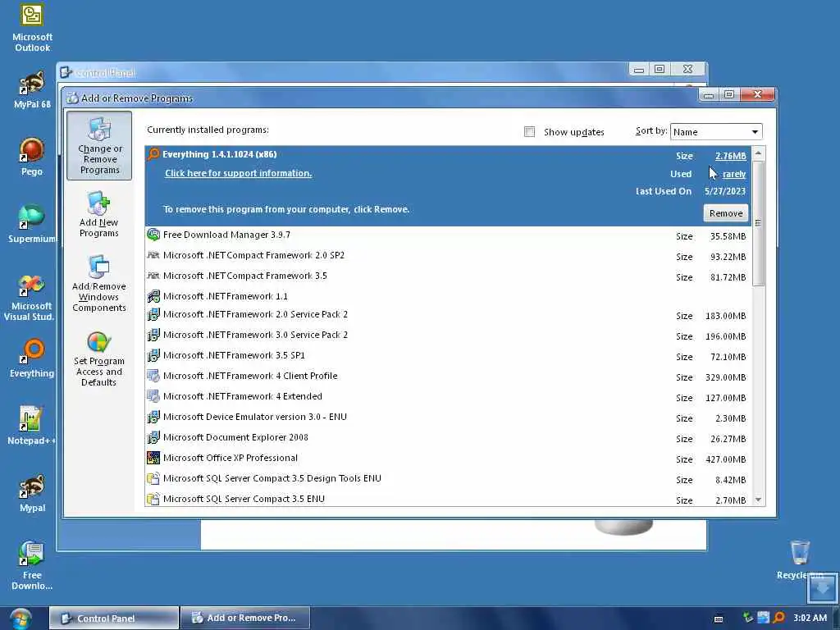Click the 35.58MB size value

coord(728,236)
